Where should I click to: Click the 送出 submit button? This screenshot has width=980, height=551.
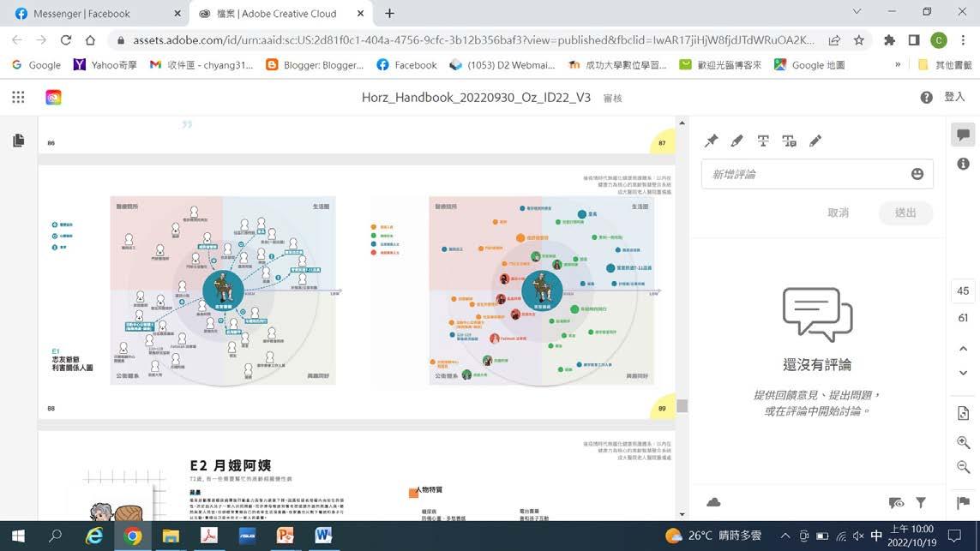[905, 213]
